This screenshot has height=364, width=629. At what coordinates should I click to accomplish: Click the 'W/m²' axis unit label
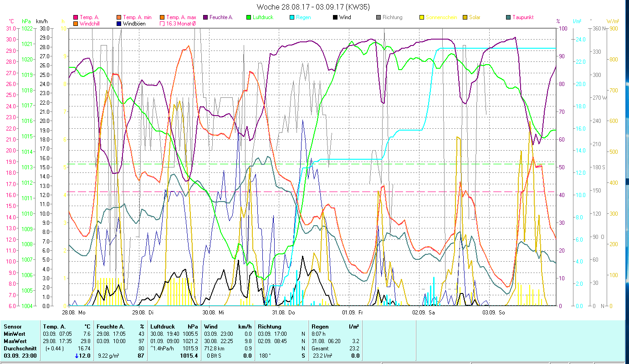(612, 21)
